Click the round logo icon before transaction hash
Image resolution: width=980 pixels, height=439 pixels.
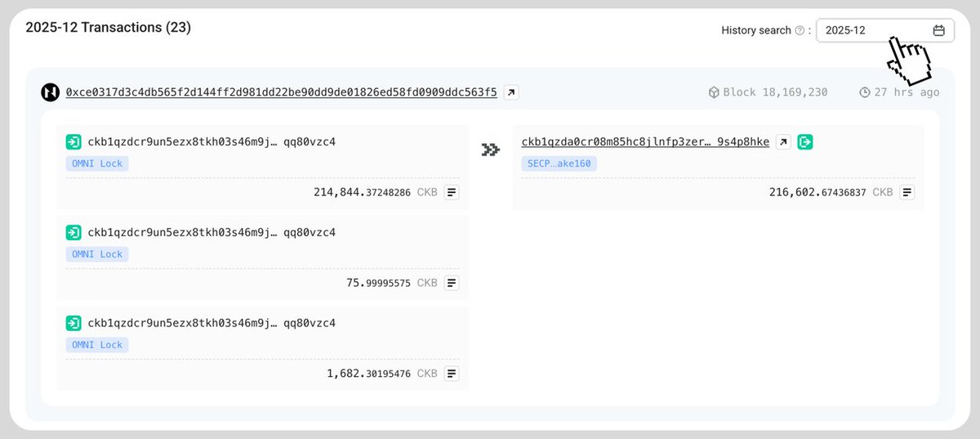tap(51, 92)
